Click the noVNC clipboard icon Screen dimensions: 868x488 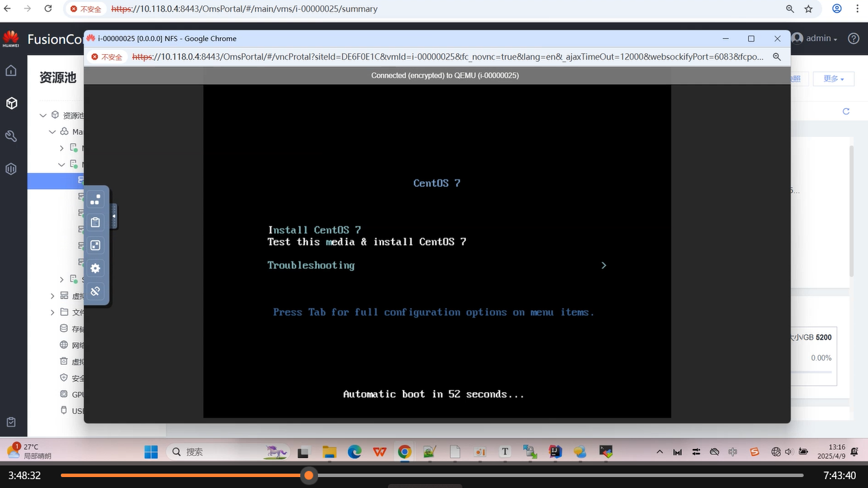tap(95, 222)
